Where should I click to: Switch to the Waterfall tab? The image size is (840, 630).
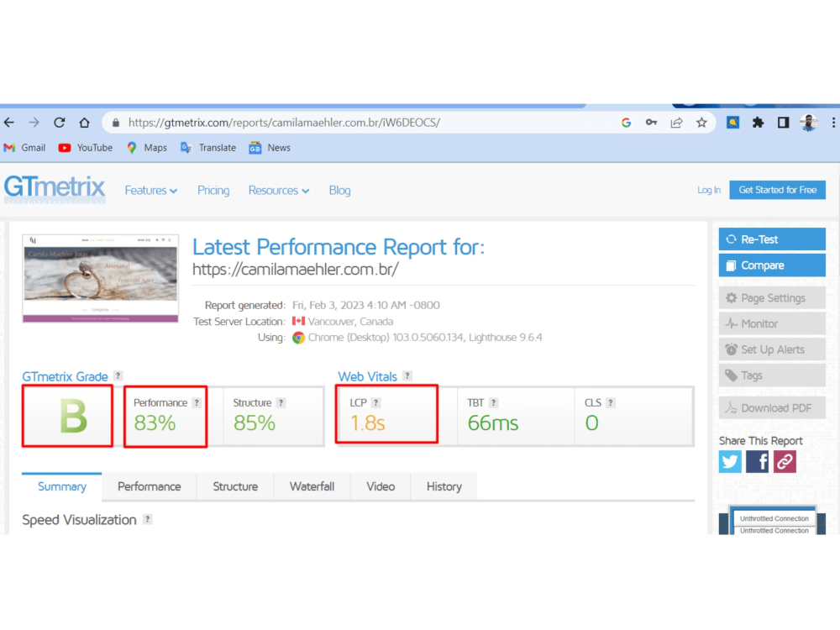pyautogui.click(x=312, y=486)
